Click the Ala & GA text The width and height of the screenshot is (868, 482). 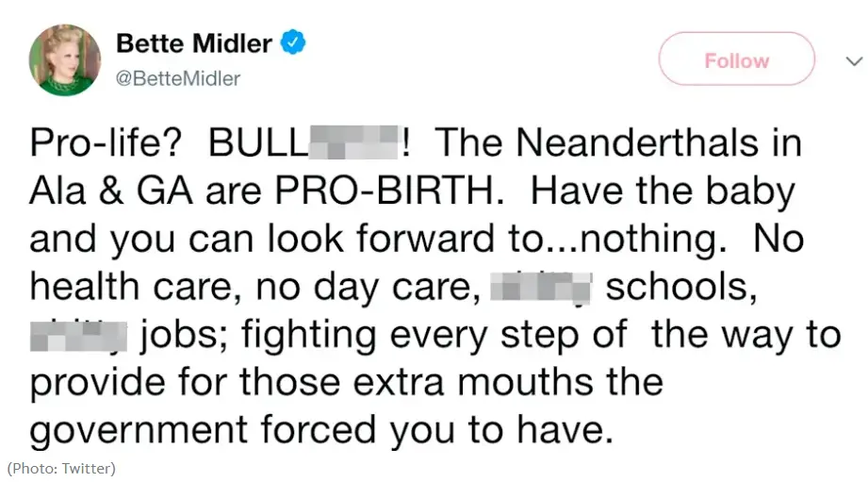pyautogui.click(x=111, y=191)
